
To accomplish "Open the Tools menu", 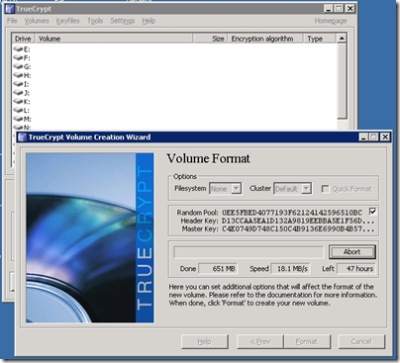I will tap(95, 21).
